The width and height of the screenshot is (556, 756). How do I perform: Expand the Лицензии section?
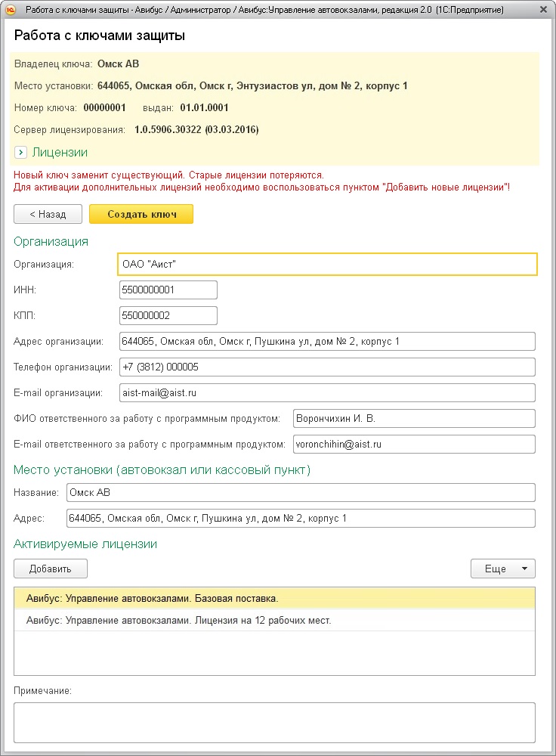(20, 153)
